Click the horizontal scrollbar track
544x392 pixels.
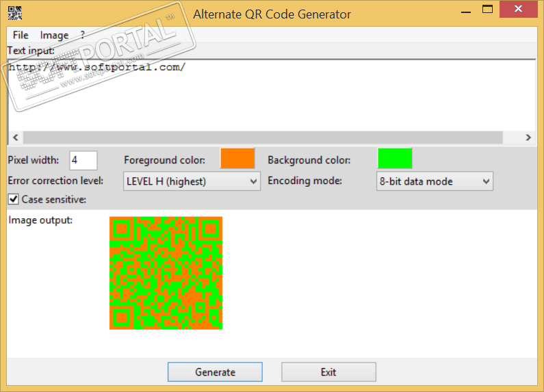(x=263, y=138)
